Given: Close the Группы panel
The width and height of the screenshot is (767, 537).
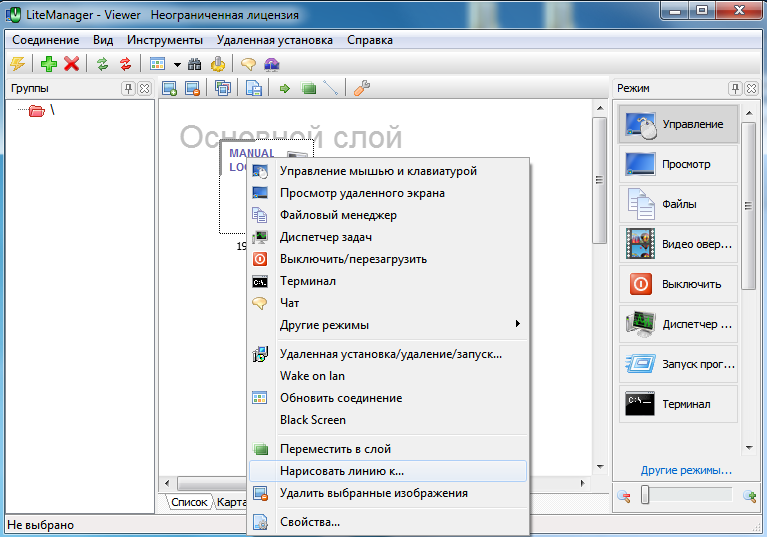Looking at the screenshot, I should (x=144, y=89).
